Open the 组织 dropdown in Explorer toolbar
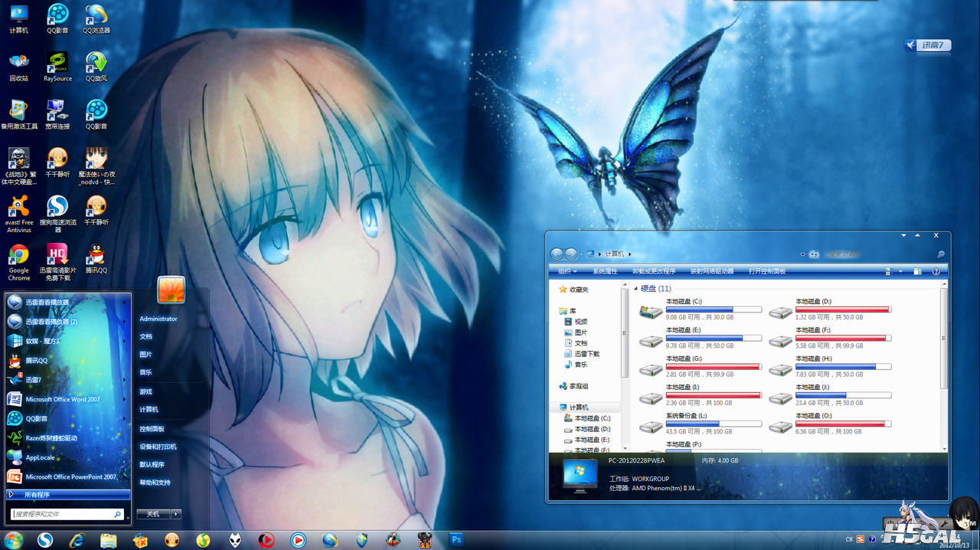This screenshot has height=550, width=980. point(567,271)
